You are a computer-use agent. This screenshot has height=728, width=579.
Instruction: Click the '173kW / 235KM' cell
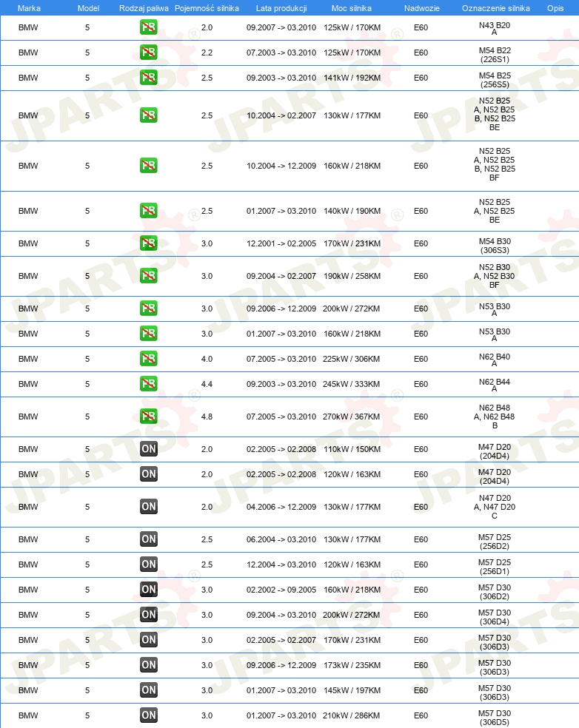(352, 665)
